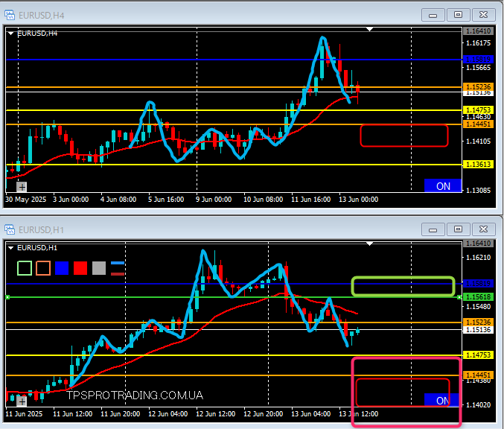Click the blue 1.15819 price label in H1 chart

pyautogui.click(x=478, y=284)
